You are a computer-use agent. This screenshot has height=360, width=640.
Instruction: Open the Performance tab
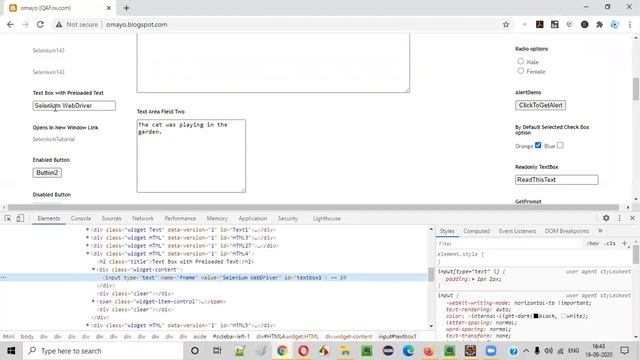tap(180, 218)
